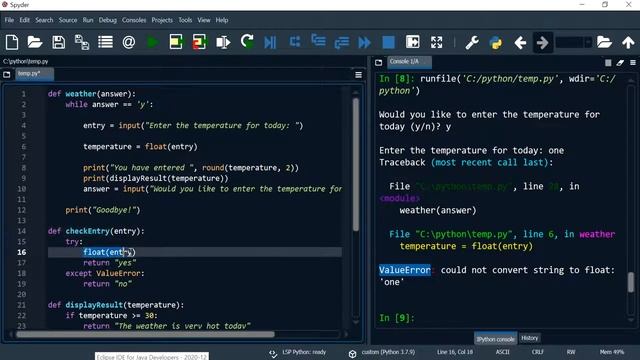
Task: Switch to the IPython console tab
Action: tap(495, 339)
